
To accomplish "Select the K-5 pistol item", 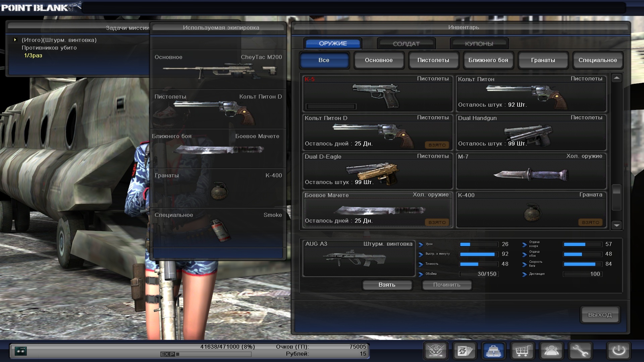I will (378, 94).
